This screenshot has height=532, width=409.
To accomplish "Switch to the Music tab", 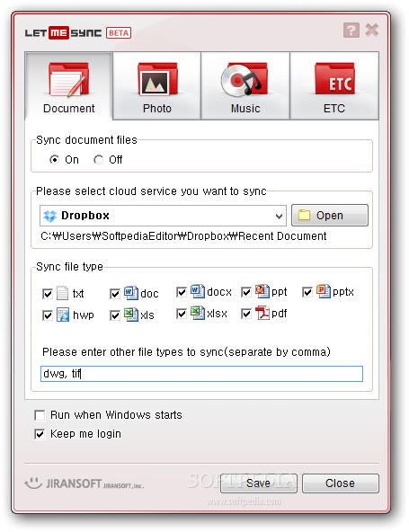I will click(245, 86).
